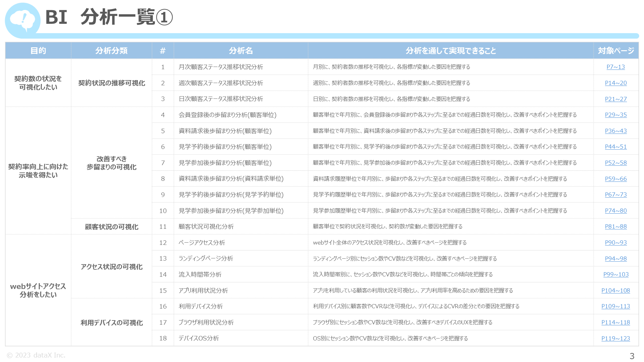Select the 目的 column header
This screenshot has width=644, height=362.
[38, 51]
